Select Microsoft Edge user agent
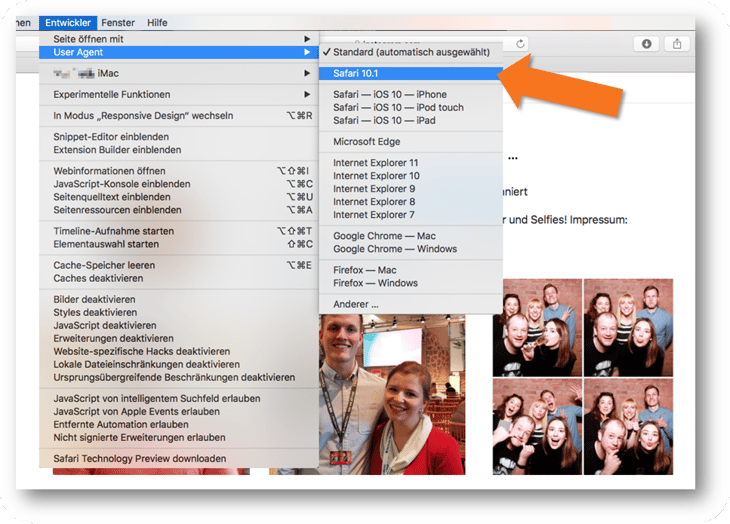The width and height of the screenshot is (730, 524). [411, 141]
